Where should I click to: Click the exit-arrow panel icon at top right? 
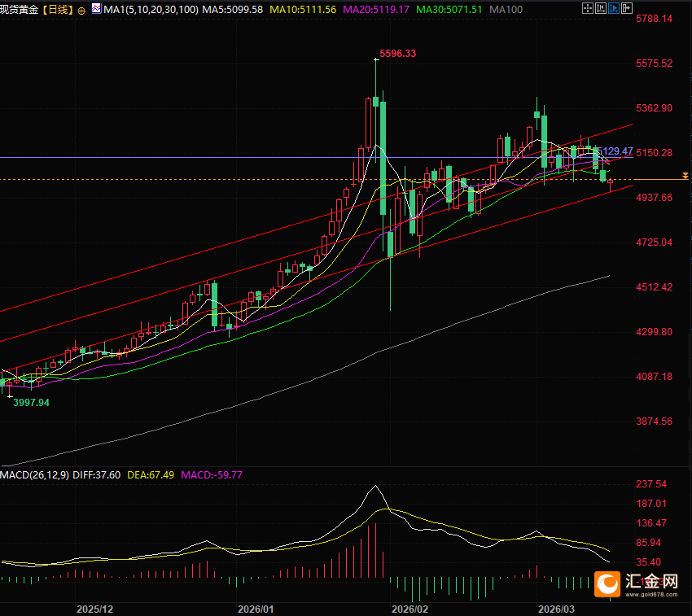click(x=627, y=8)
